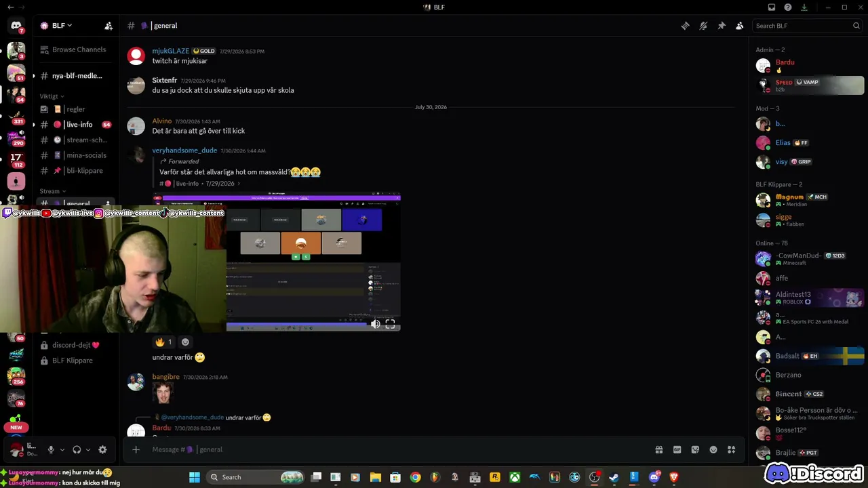Go back with the navigation arrow
This screenshot has height=488, width=868.
10,7
